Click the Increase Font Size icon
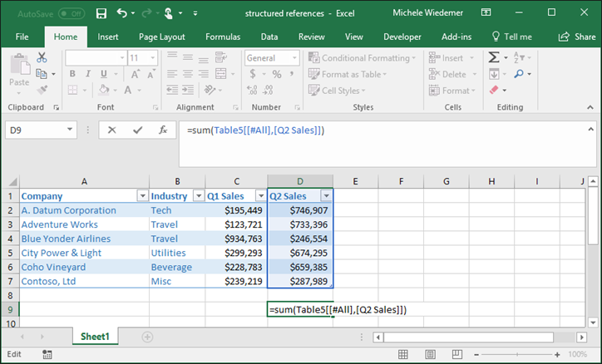This screenshot has height=364, width=602. pos(136,74)
